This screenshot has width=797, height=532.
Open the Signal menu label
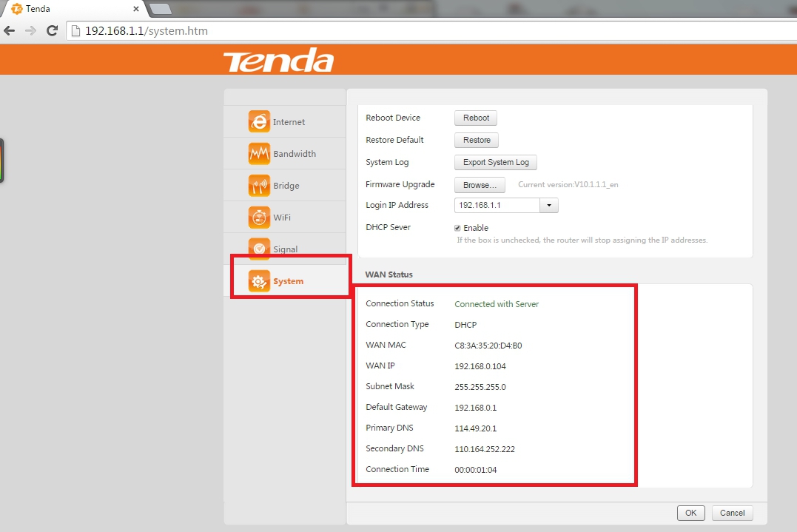285,249
